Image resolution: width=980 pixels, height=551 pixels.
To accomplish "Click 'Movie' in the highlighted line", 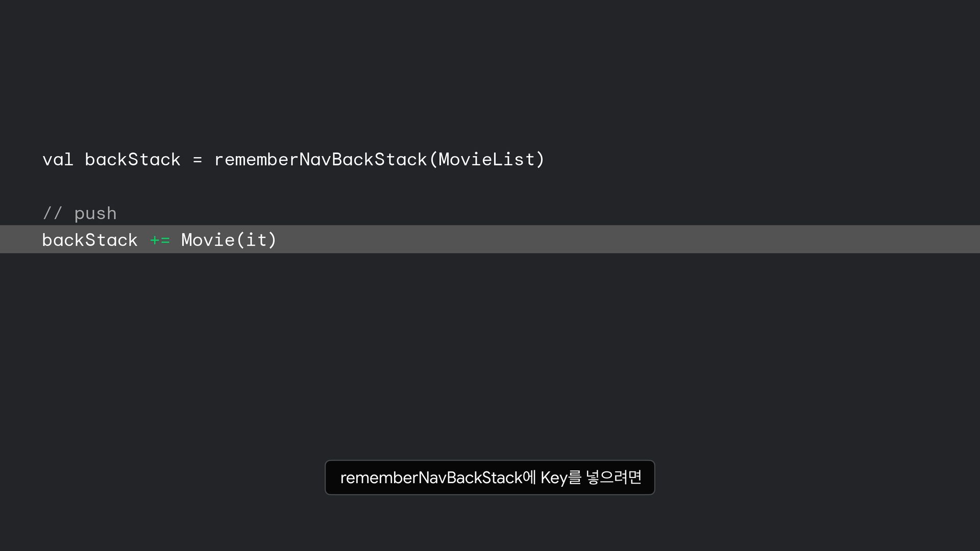I will click(x=208, y=240).
